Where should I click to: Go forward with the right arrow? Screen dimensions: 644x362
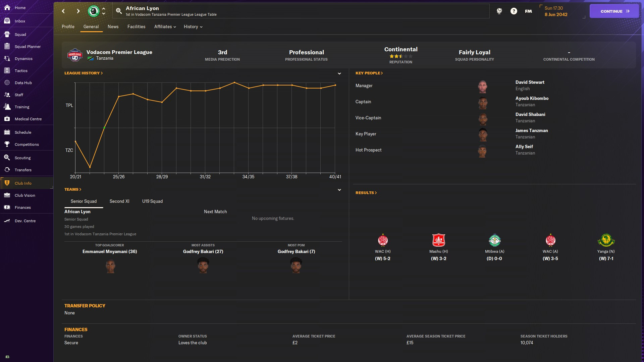[78, 11]
